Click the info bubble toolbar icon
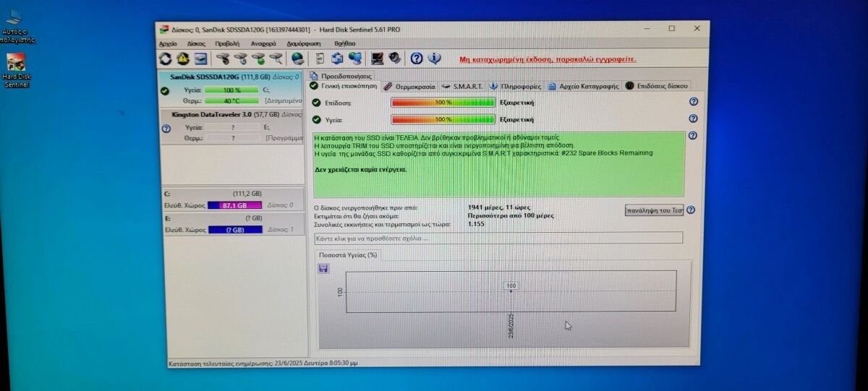 pos(435,59)
